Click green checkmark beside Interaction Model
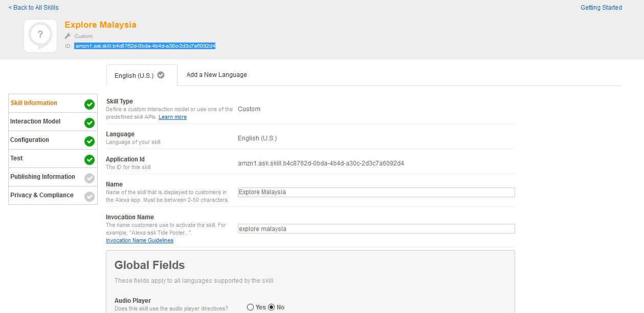The image size is (644, 313). coord(90,123)
